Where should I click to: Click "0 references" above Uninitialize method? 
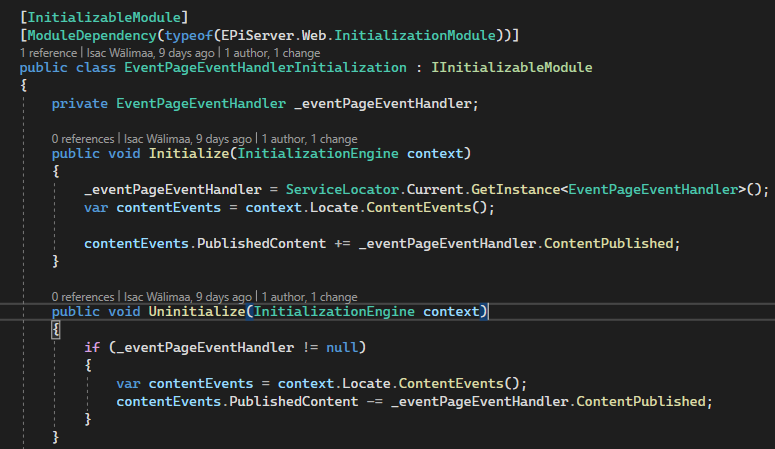83,297
